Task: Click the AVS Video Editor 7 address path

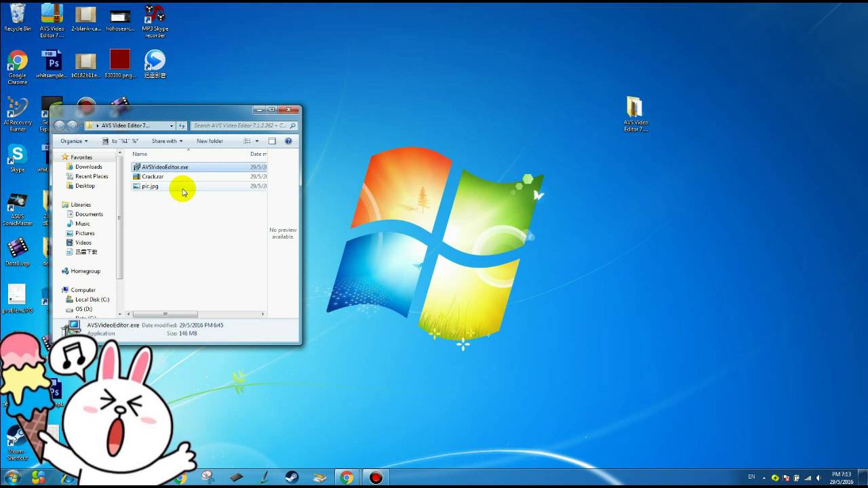Action: click(x=125, y=125)
